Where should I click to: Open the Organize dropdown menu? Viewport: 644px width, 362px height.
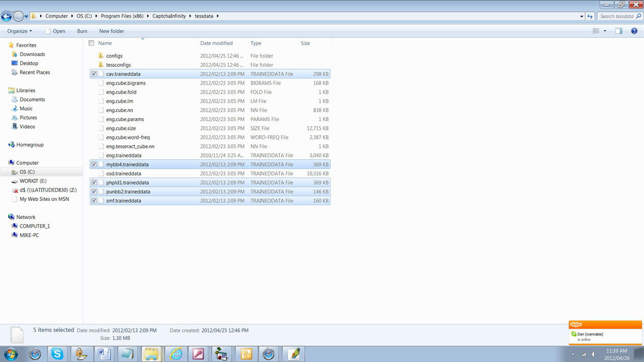[x=20, y=31]
